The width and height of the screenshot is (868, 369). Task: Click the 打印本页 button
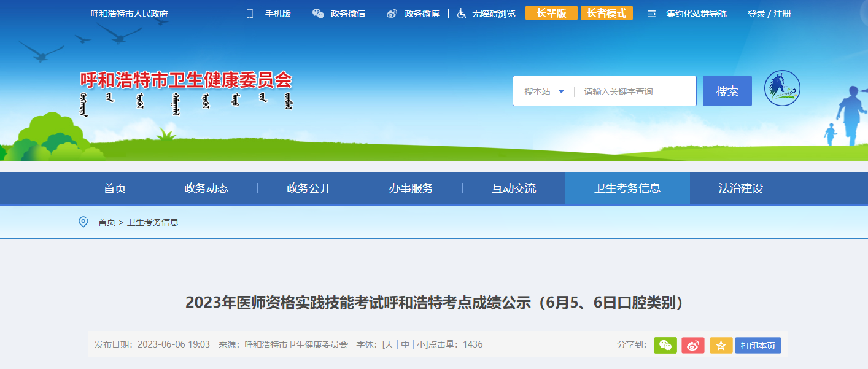click(758, 346)
